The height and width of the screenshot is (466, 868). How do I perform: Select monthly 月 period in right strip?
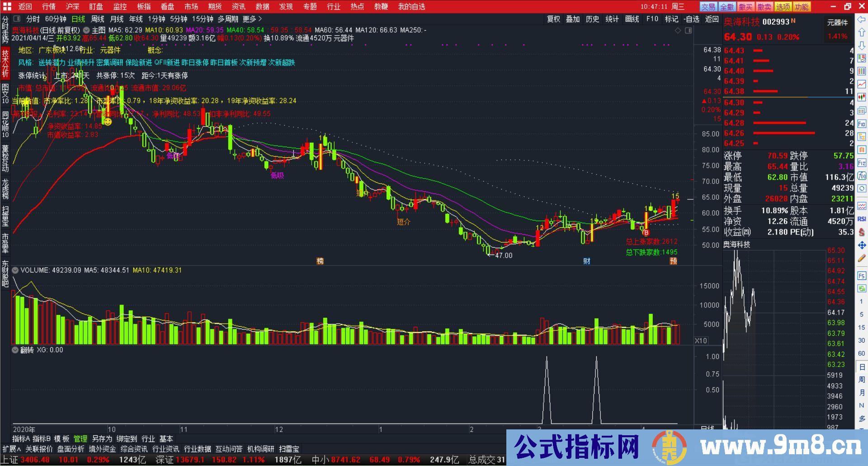point(861,392)
